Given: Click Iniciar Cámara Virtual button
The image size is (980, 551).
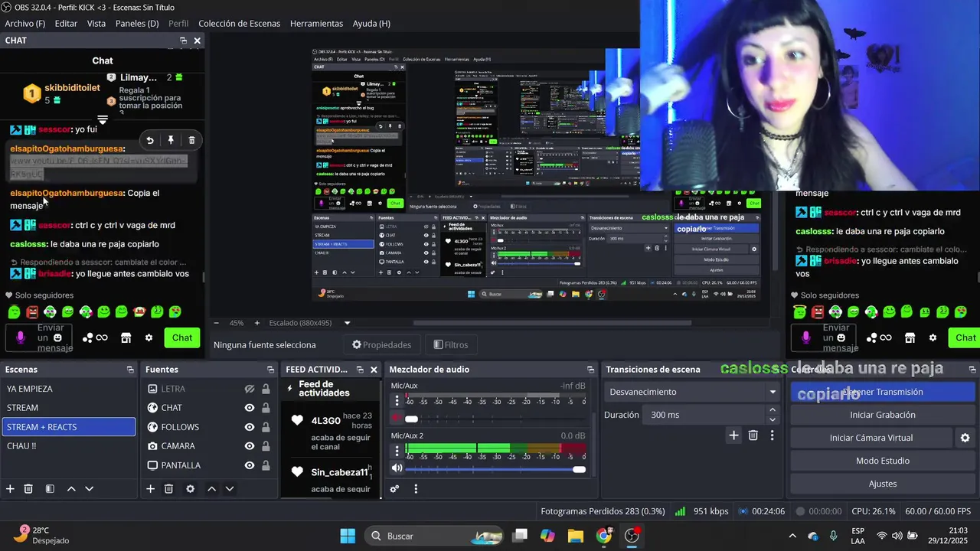Looking at the screenshot, I should (x=871, y=438).
